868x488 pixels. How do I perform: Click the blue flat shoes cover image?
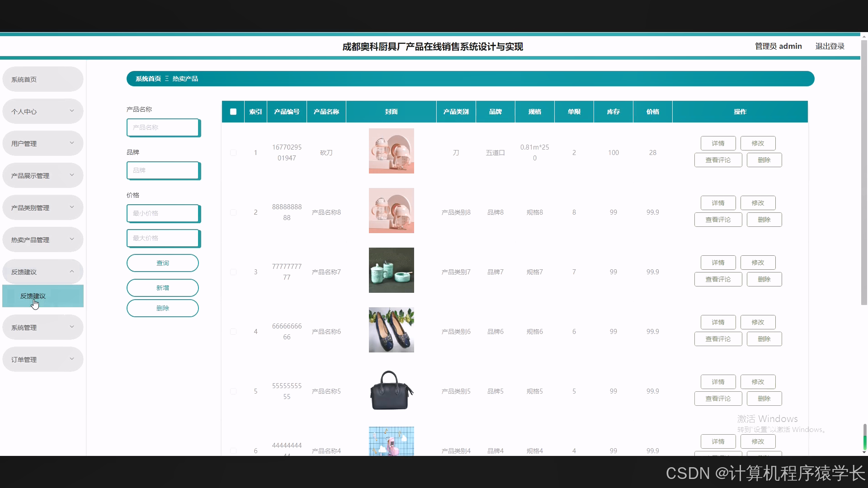pyautogui.click(x=391, y=330)
